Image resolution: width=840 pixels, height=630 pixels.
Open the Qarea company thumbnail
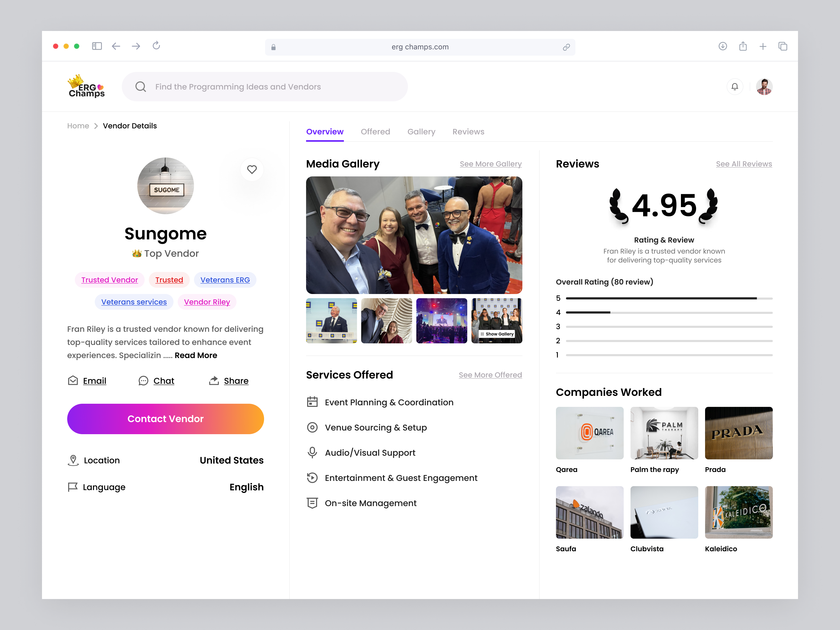(589, 433)
